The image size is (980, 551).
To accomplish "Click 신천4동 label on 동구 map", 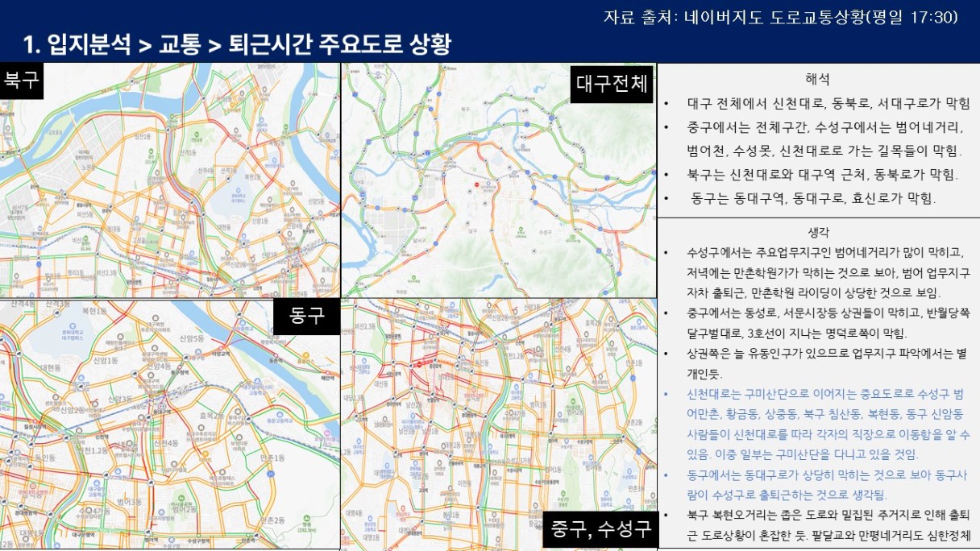I will coord(166,442).
